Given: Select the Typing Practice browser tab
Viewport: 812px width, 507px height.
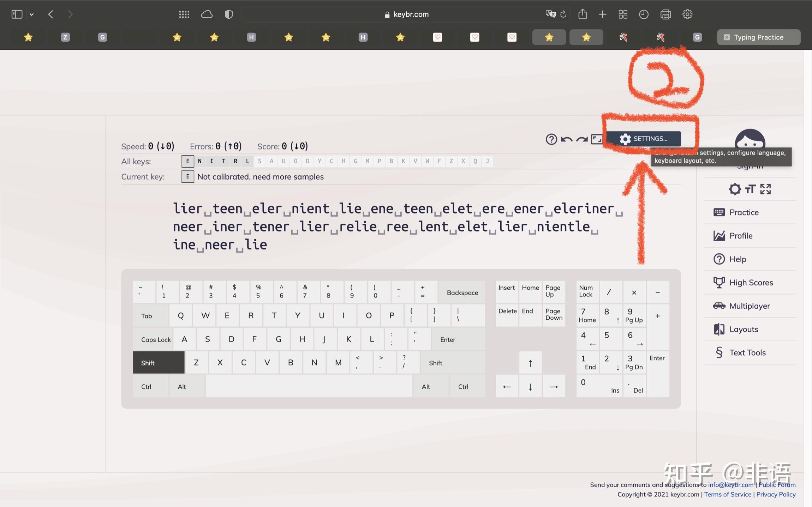Looking at the screenshot, I should point(758,37).
